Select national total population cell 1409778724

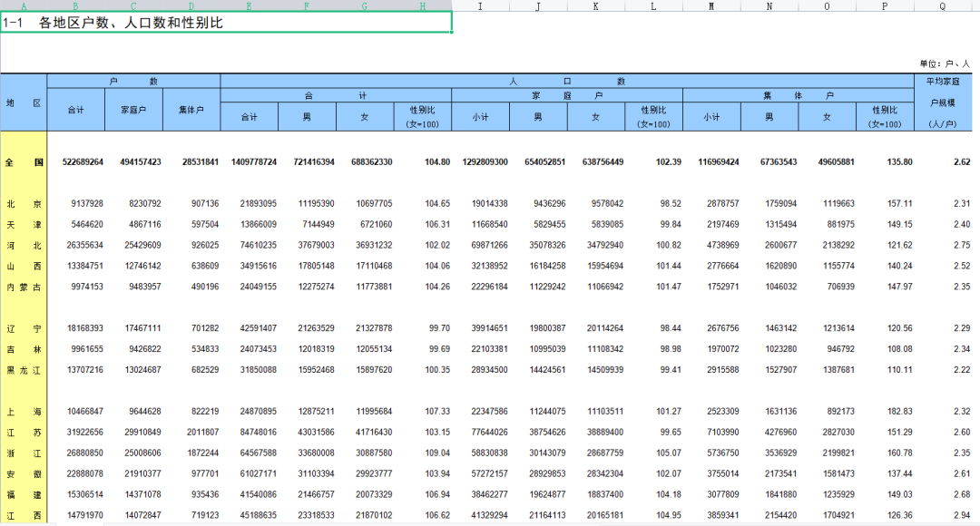pyautogui.click(x=249, y=162)
